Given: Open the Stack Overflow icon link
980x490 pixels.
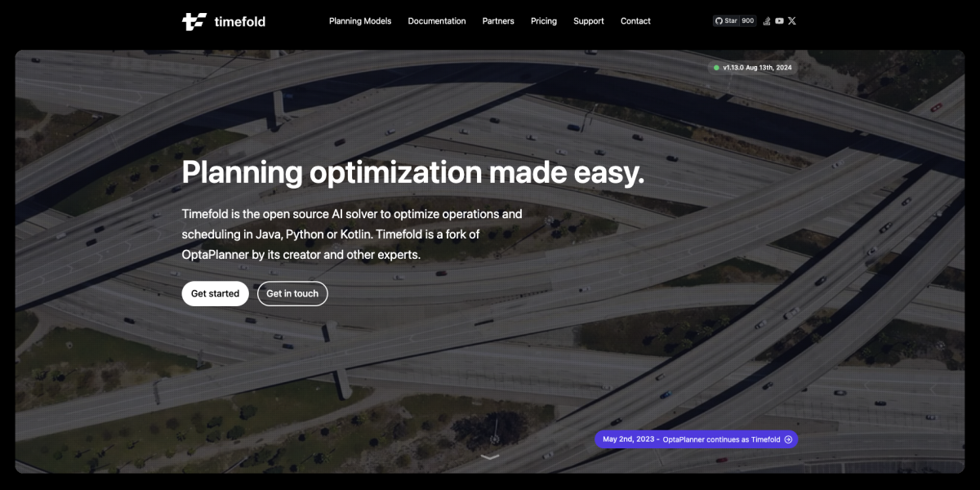Looking at the screenshot, I should tap(767, 21).
